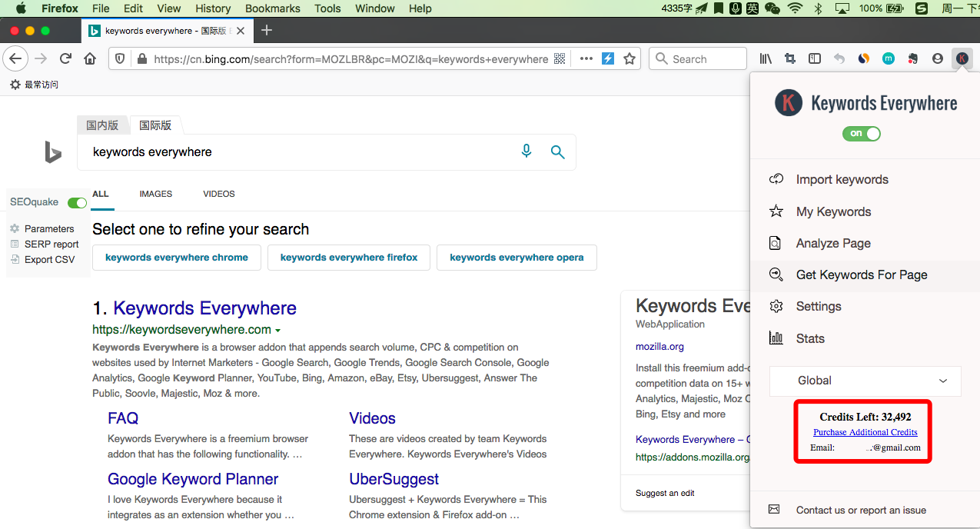Open the Bookmarks menu in menu bar

point(271,8)
